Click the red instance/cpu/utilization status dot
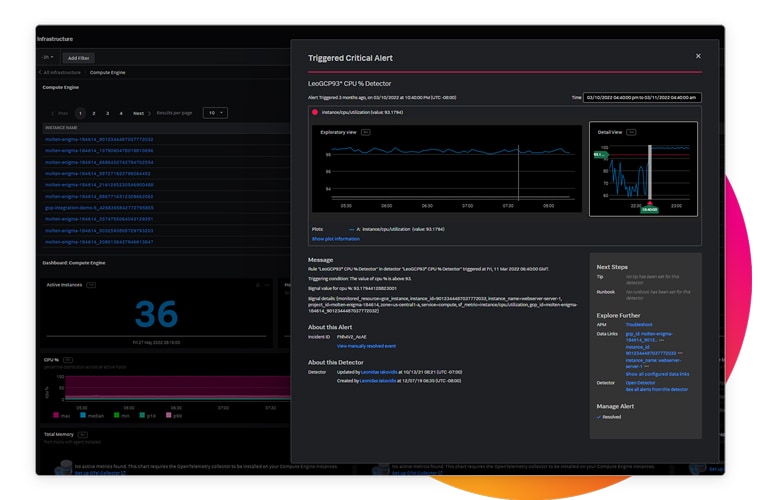 click(315, 112)
